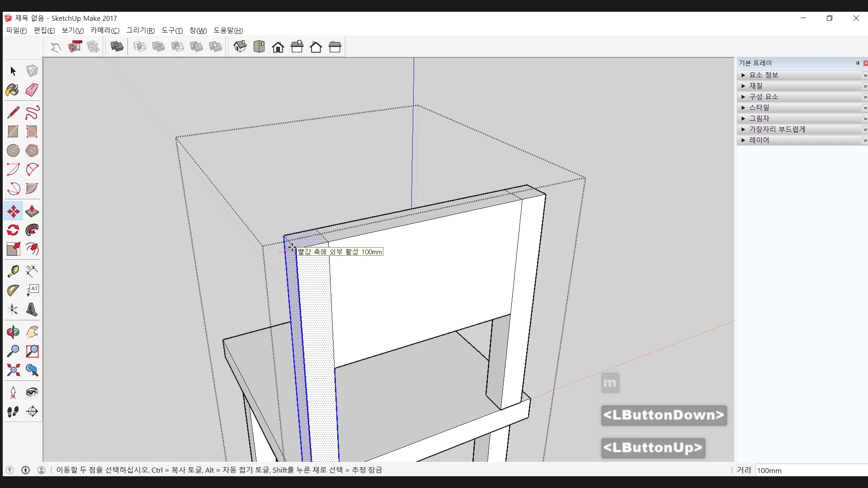Select the Pencil line tool
The width and height of the screenshot is (868, 488).
tap(13, 113)
